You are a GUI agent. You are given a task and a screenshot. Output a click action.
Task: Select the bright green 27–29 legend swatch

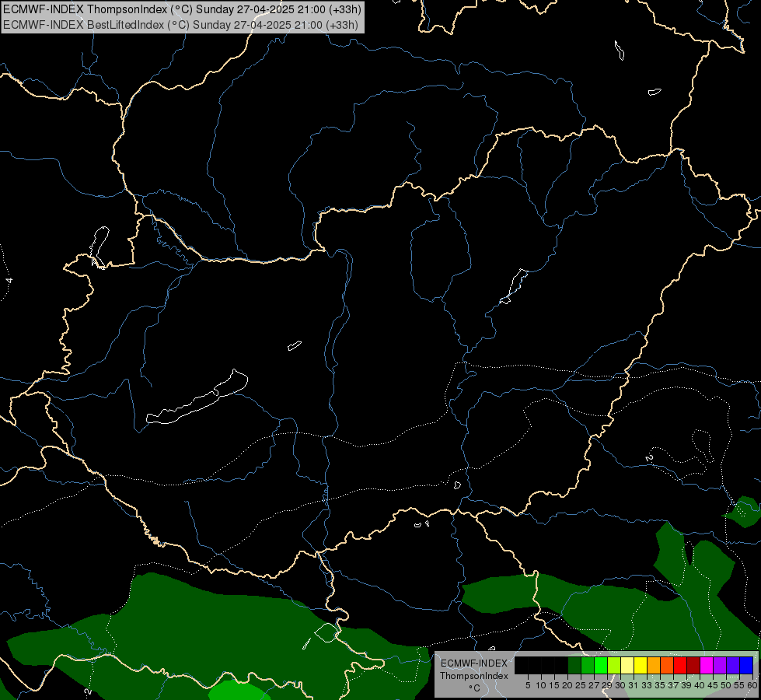pyautogui.click(x=601, y=665)
